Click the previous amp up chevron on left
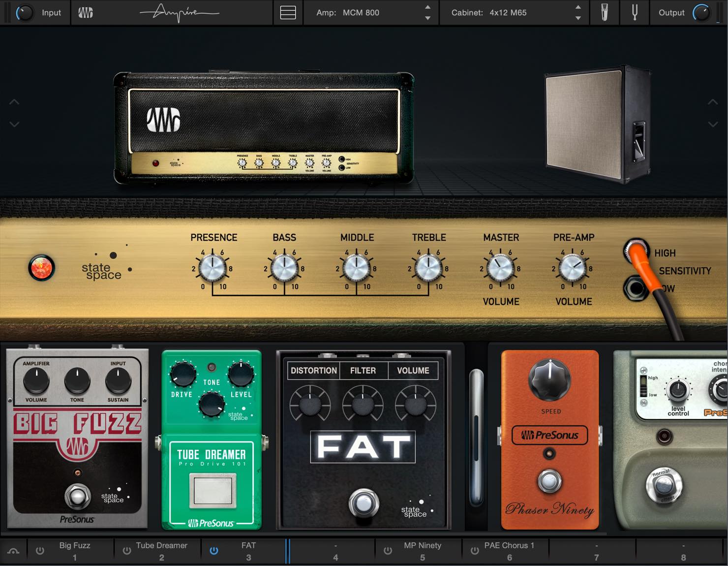The width and height of the screenshot is (728, 566). pos(14,102)
